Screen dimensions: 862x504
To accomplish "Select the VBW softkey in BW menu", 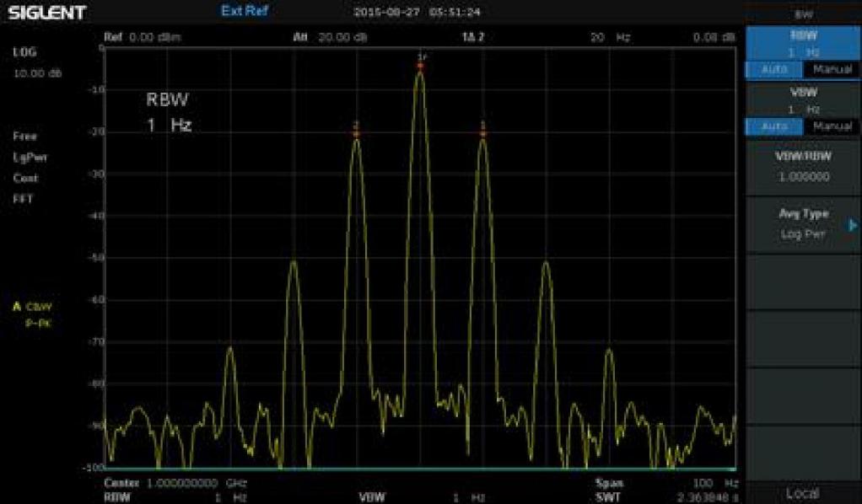I will 803,100.
